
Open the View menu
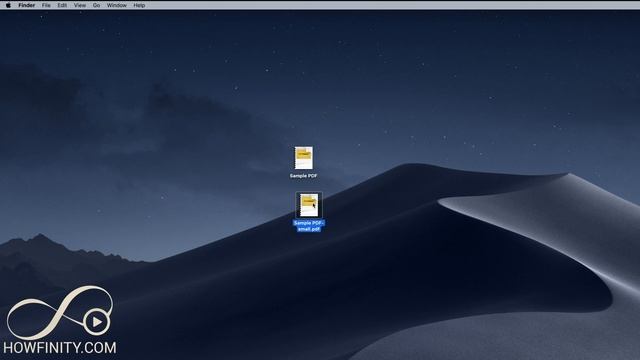coord(80,5)
